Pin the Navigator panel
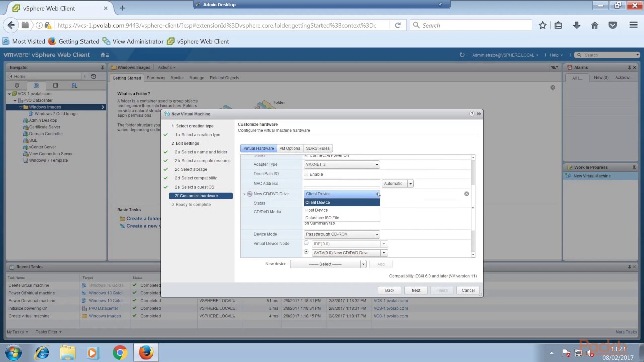Screen dimensions: 644x362 click(103, 67)
